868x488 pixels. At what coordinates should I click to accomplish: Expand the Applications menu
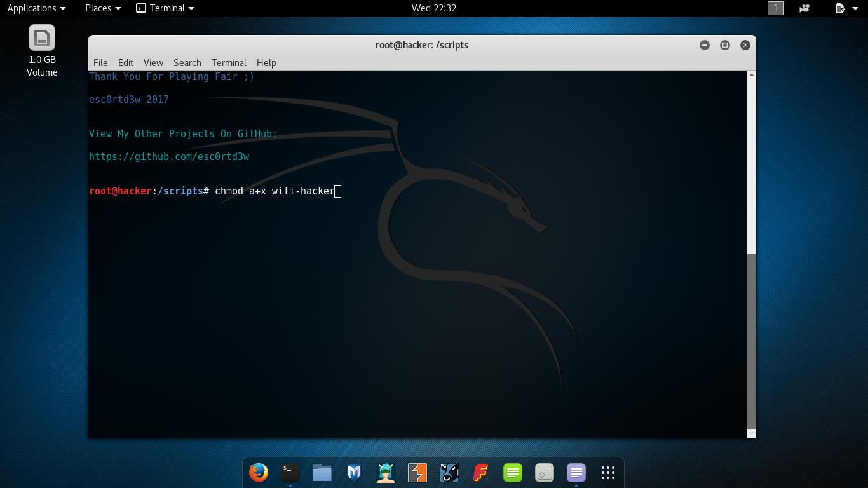(x=36, y=8)
